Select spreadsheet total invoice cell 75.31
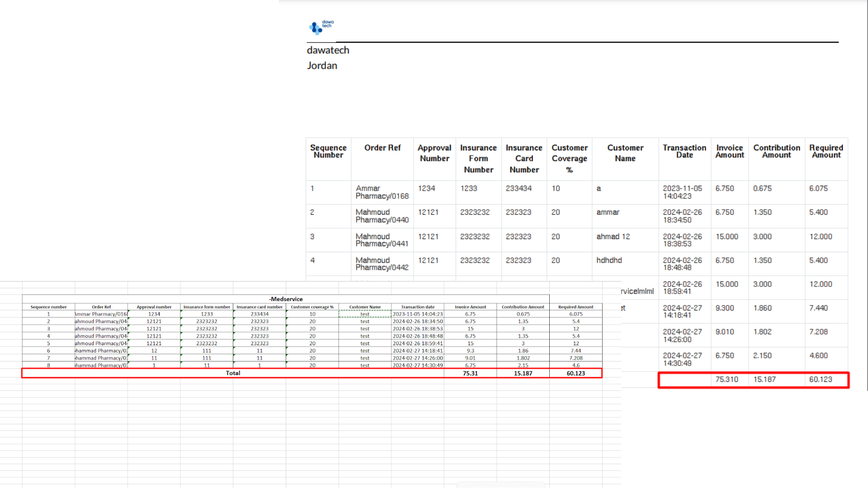The image size is (868, 488). tap(470, 373)
